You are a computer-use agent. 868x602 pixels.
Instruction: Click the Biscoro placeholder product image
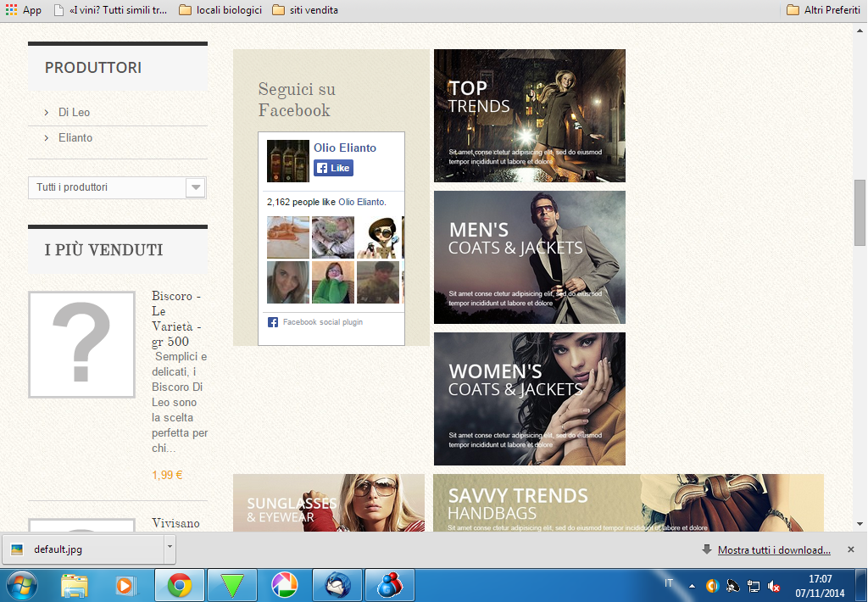[x=82, y=344]
